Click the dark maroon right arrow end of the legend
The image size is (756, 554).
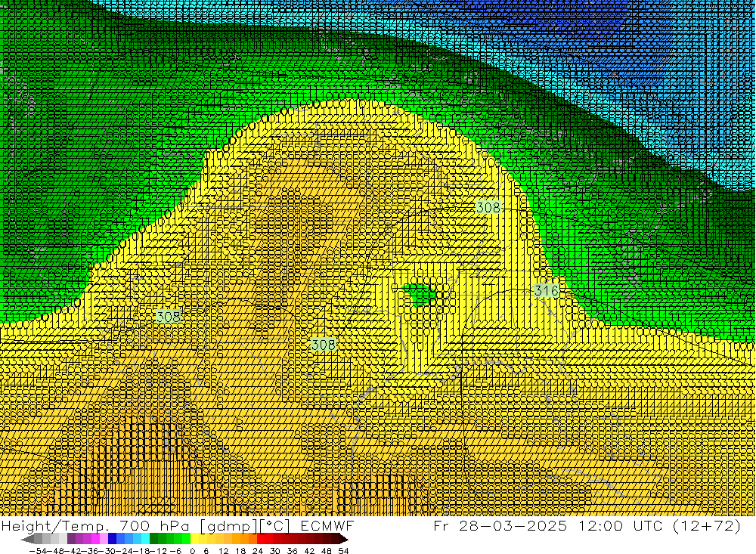pyautogui.click(x=343, y=539)
